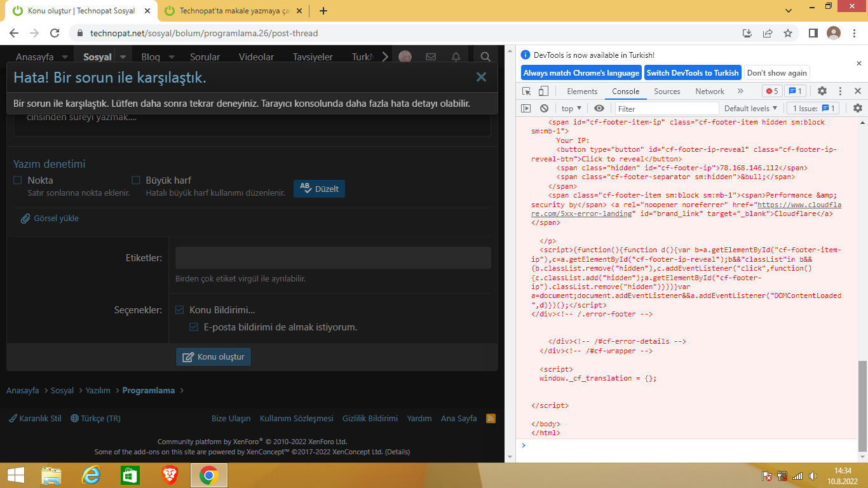This screenshot has width=868, height=488.
Task: Close the DevTools panel
Action: 857,91
